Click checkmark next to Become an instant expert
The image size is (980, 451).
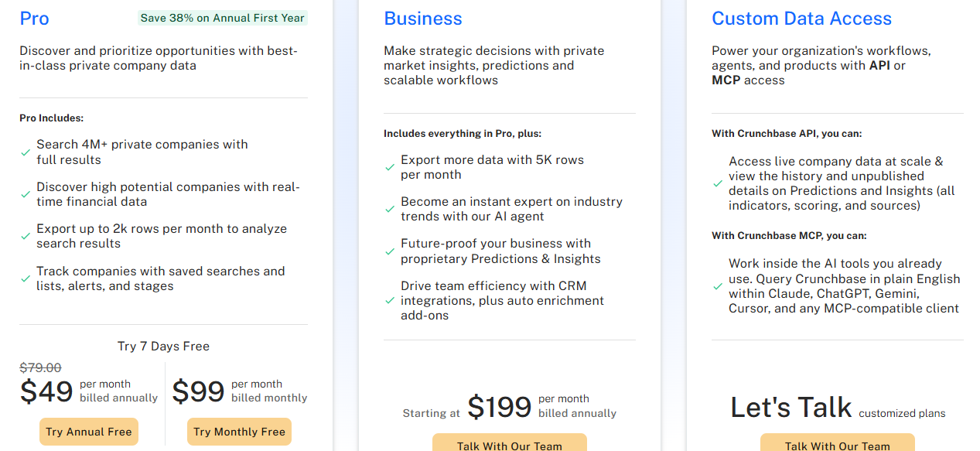click(x=390, y=210)
